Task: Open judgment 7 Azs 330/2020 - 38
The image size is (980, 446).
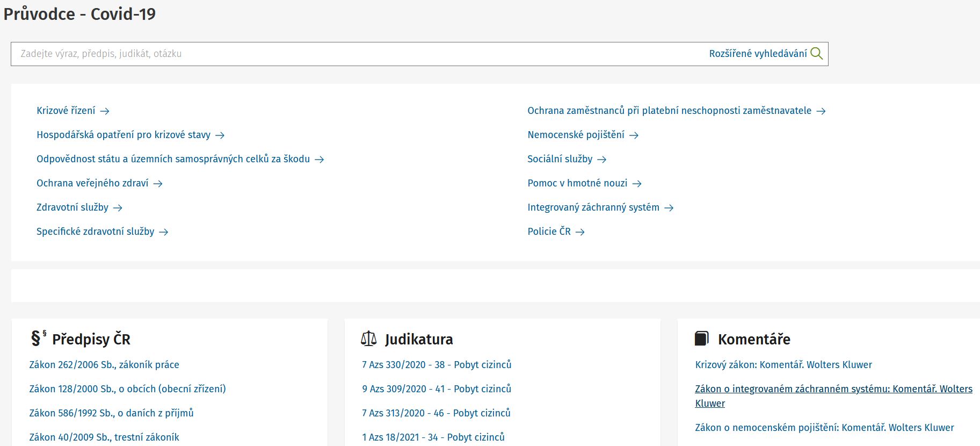Action: (436, 365)
